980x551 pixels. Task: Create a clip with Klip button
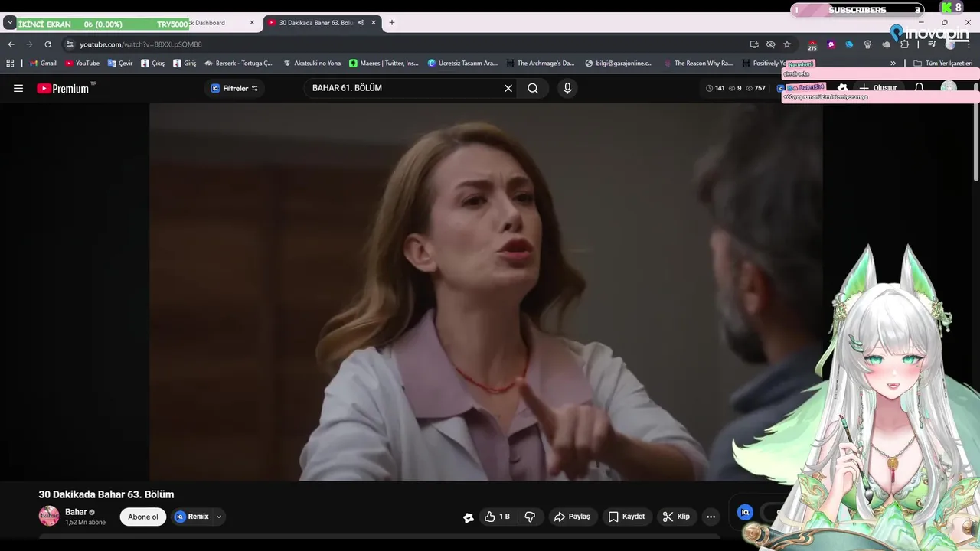[x=676, y=517]
